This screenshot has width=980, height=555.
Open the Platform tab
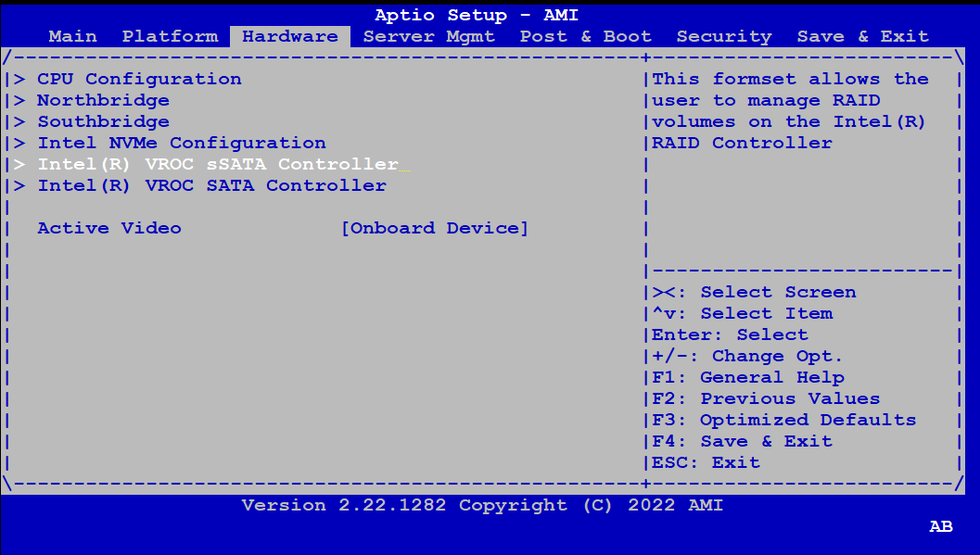click(x=170, y=36)
